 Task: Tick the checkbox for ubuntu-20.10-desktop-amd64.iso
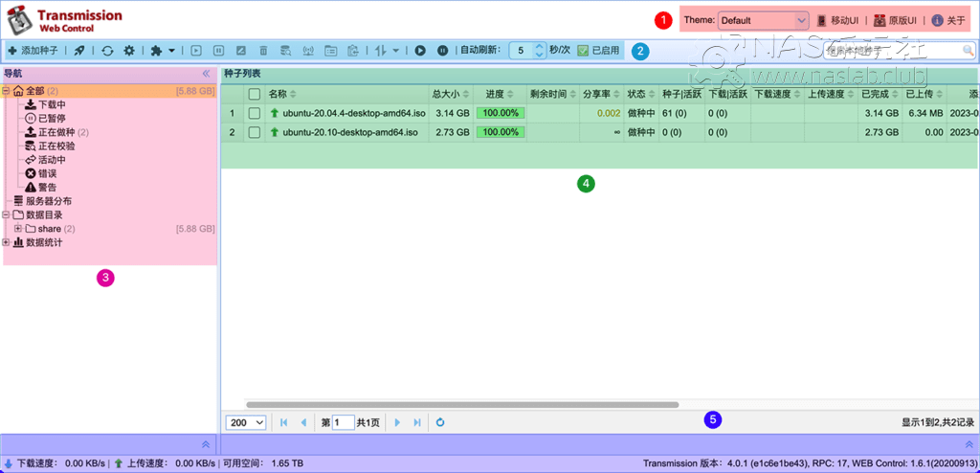coord(254,131)
